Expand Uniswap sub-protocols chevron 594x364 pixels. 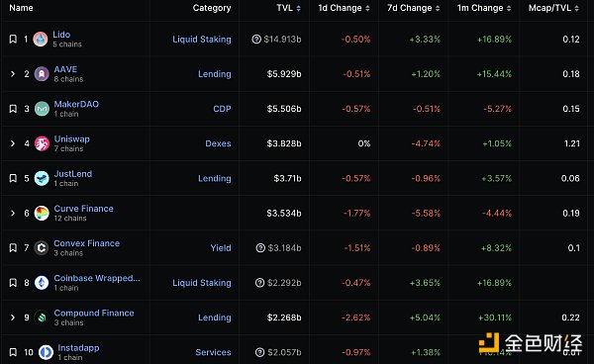pos(13,143)
